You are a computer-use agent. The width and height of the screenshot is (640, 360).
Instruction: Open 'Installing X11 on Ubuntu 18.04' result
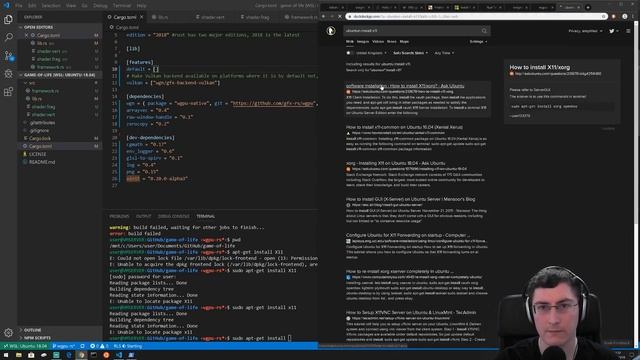(x=395, y=163)
